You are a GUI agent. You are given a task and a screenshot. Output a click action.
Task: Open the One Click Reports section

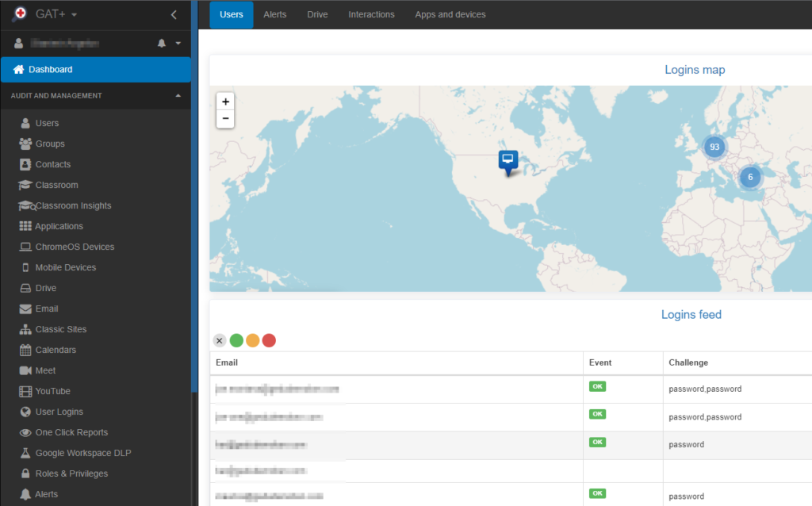70,432
